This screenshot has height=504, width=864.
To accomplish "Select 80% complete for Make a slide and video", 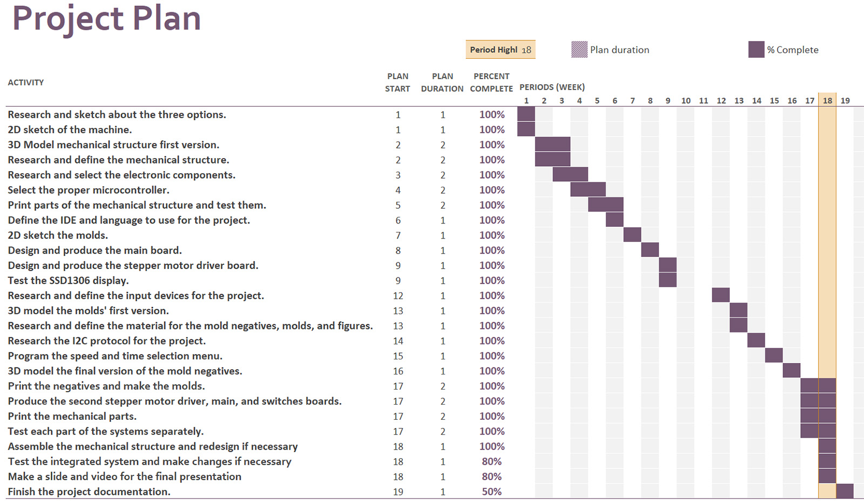I will point(492,477).
